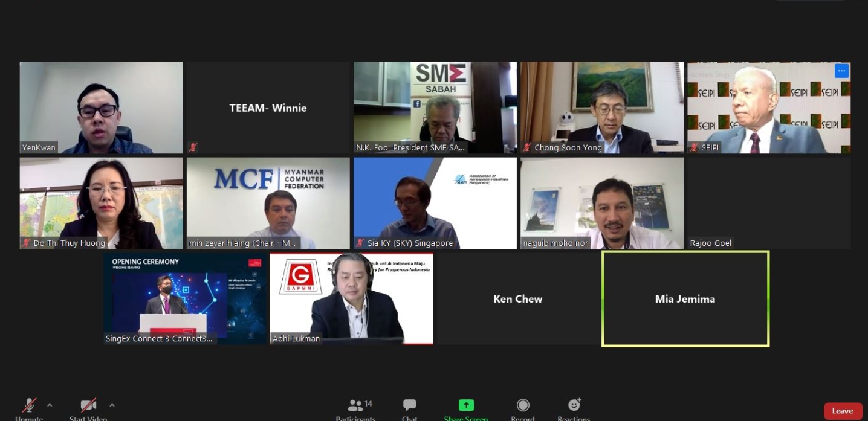Open more options on SEIPI video tile
The image size is (868, 421).
pyautogui.click(x=841, y=71)
